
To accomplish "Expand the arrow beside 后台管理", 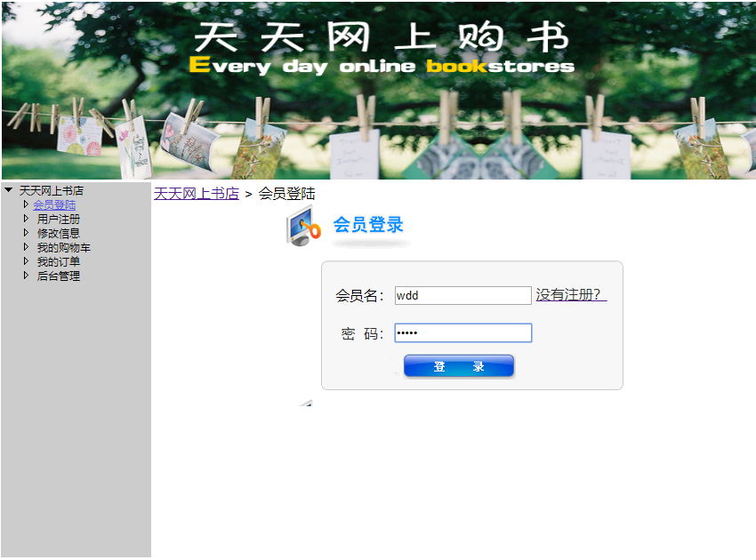I will coord(26,276).
